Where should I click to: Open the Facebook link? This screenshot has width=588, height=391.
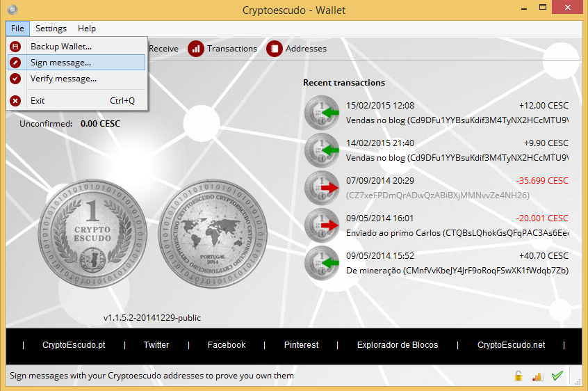click(x=227, y=345)
